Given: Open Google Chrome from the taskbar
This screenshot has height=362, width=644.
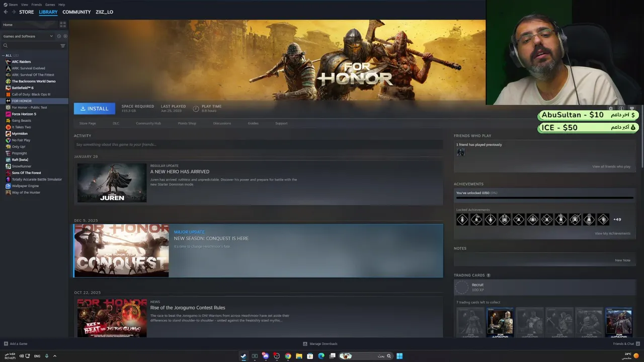Looking at the screenshot, I should tap(288, 356).
